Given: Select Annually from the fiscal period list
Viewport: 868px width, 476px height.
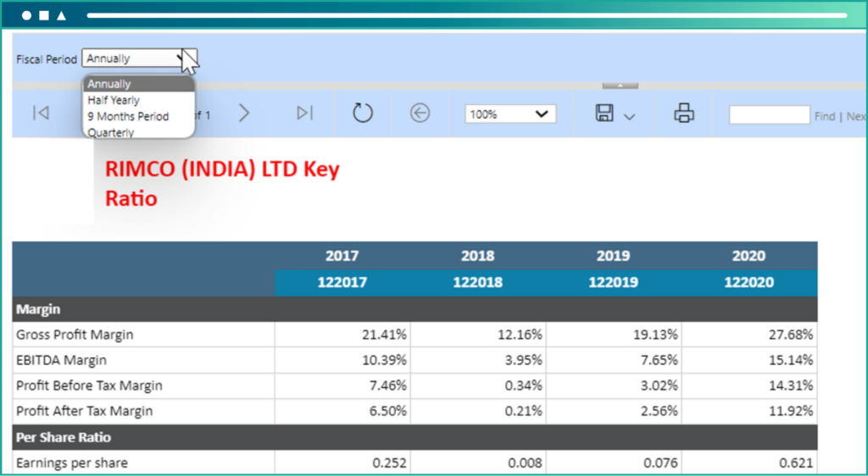Looking at the screenshot, I should [109, 84].
